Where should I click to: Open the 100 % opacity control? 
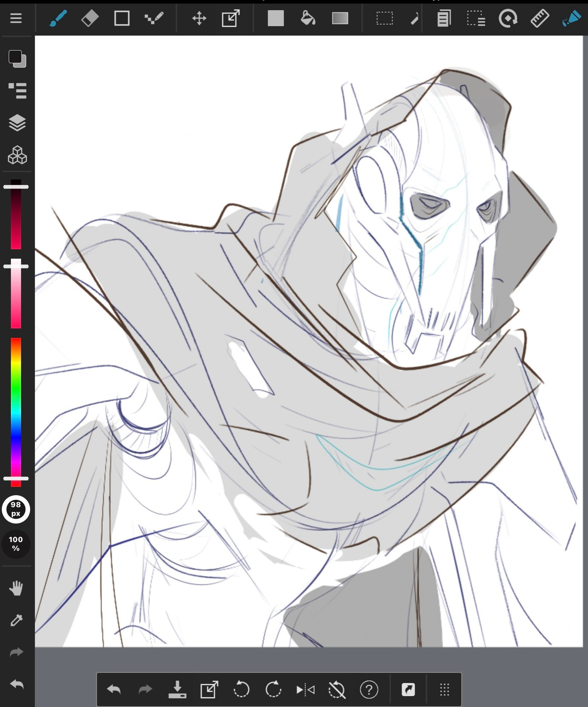pyautogui.click(x=16, y=544)
